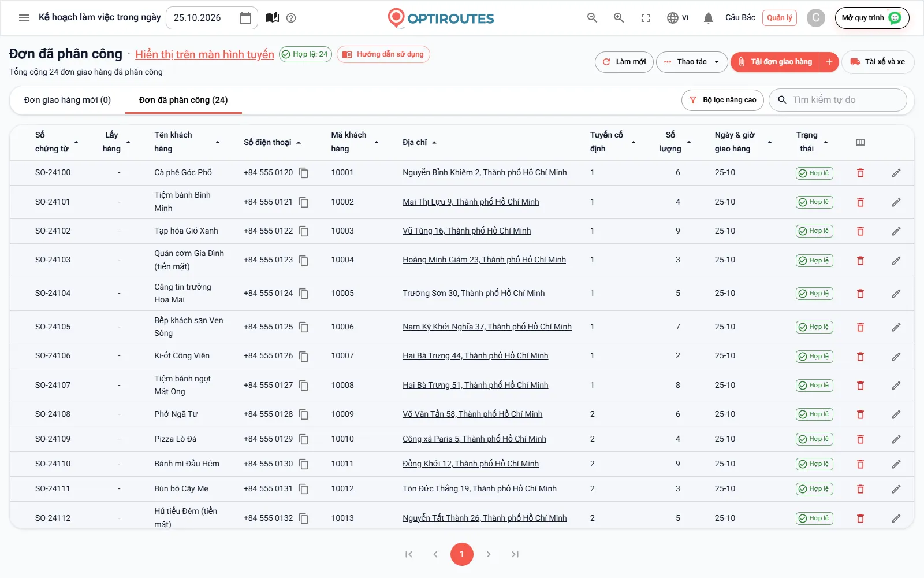This screenshot has height=578, width=924.
Task: Click Tải đơn giao hàng button
Action: [776, 62]
